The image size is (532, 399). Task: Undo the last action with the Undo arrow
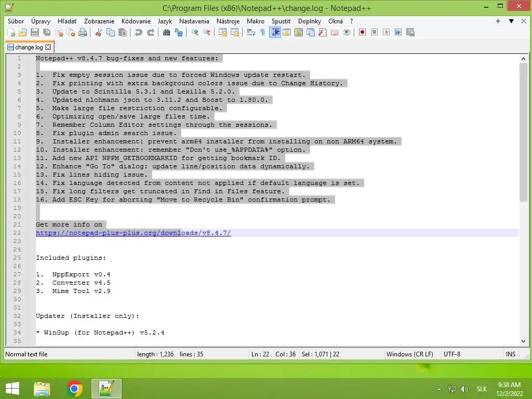tap(138, 32)
